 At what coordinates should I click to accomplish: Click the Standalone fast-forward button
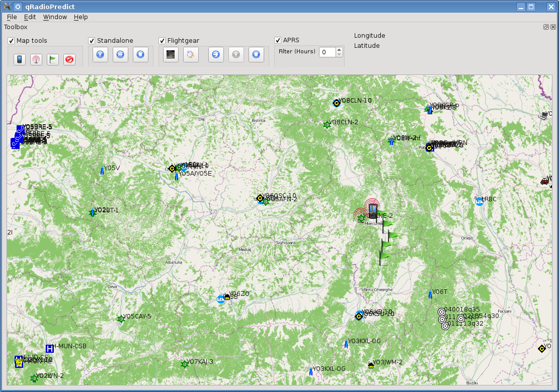(120, 54)
